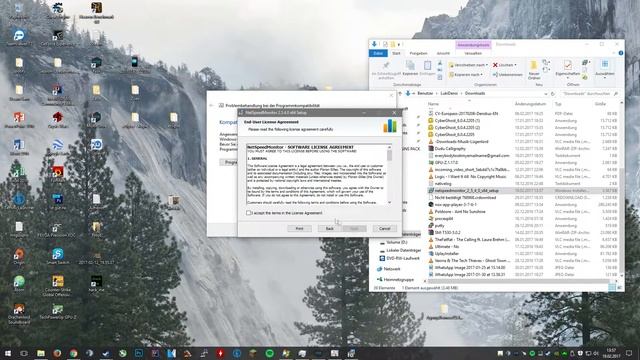The height and width of the screenshot is (360, 640).
Task: Open the Windows Start menu
Action: click(7, 353)
